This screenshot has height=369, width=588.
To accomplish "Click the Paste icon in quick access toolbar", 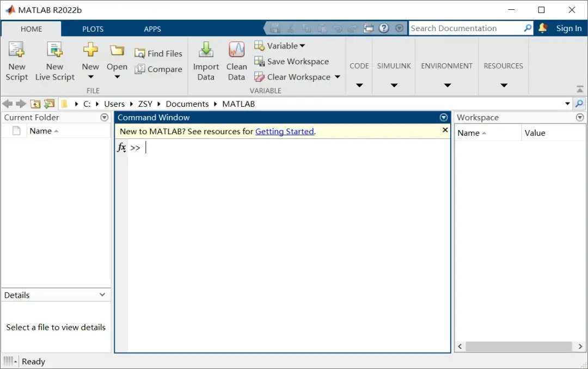I will (x=322, y=28).
